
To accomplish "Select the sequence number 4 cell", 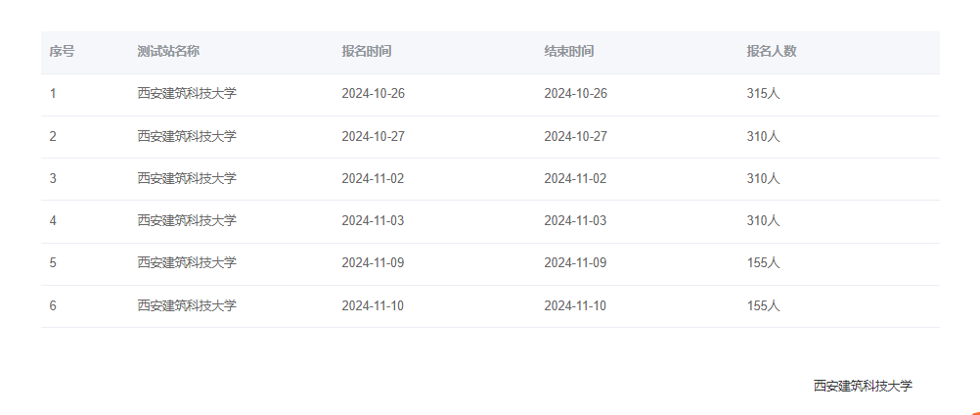I will 53,220.
